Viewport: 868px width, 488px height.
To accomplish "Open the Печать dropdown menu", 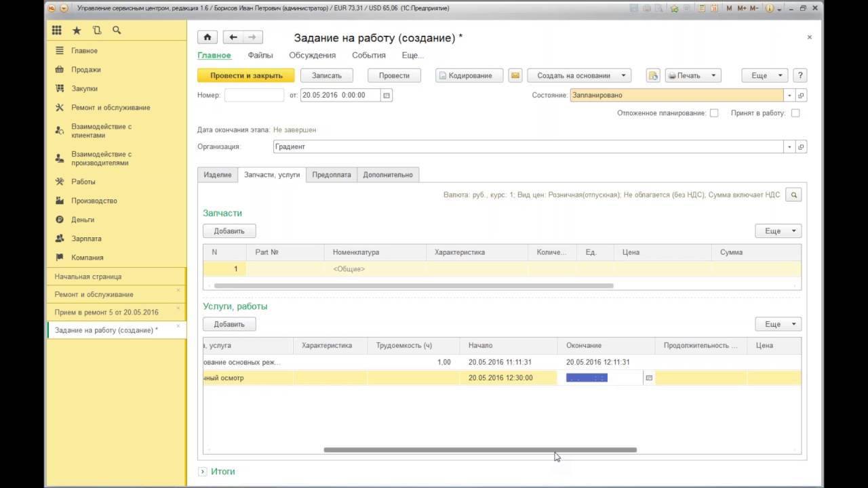I will click(x=692, y=75).
